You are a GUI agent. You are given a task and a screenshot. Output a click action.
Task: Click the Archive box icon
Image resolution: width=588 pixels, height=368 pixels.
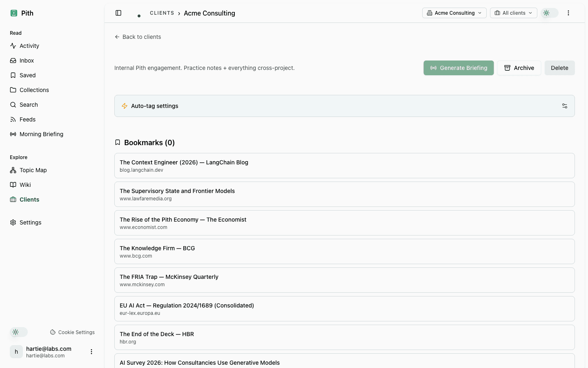click(x=507, y=68)
